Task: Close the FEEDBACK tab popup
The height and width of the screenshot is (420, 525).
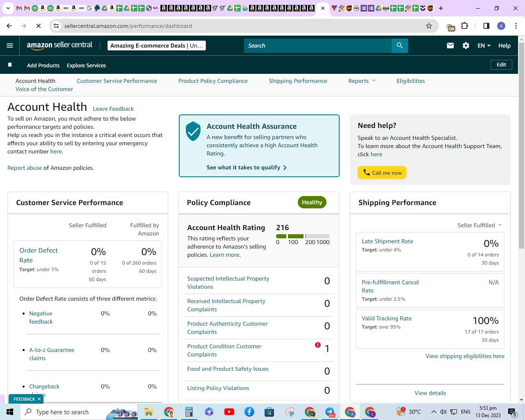Action: click(39, 399)
